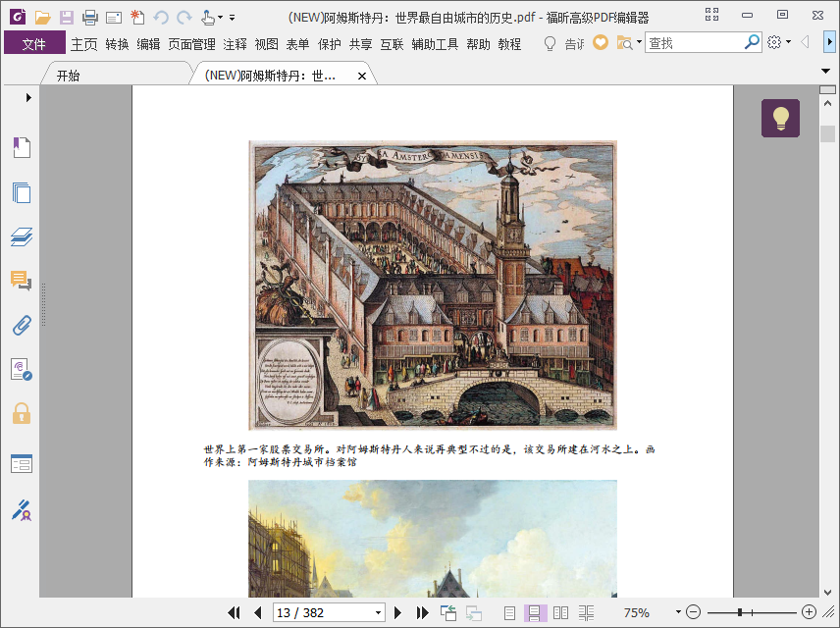Open the 文件 menu
The width and height of the screenshot is (840, 628).
pos(34,43)
